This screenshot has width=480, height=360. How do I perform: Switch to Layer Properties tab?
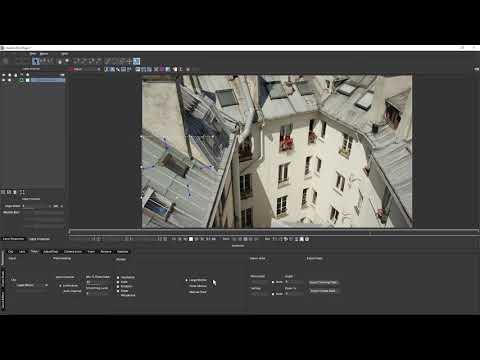(13, 239)
